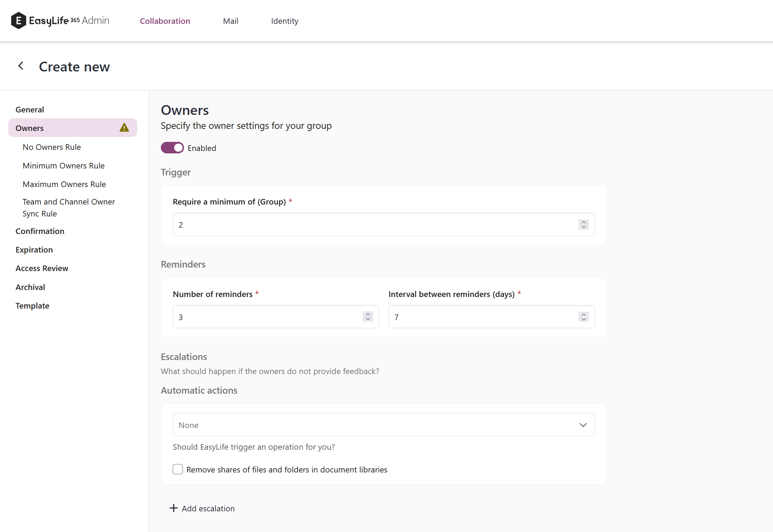This screenshot has width=773, height=532.
Task: Click the EasyLife 365 hexagon logo
Action: click(x=18, y=21)
